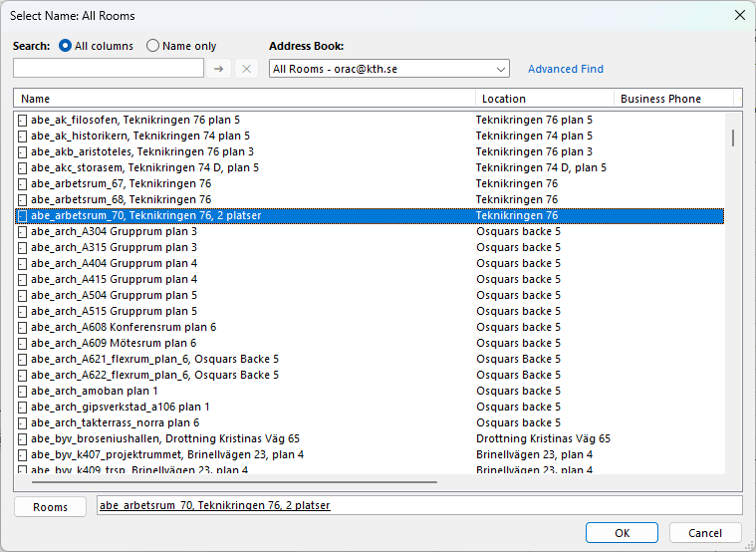Select abe_arch_A621_flexrum_plan_6 row
756x552 pixels.
(370, 359)
